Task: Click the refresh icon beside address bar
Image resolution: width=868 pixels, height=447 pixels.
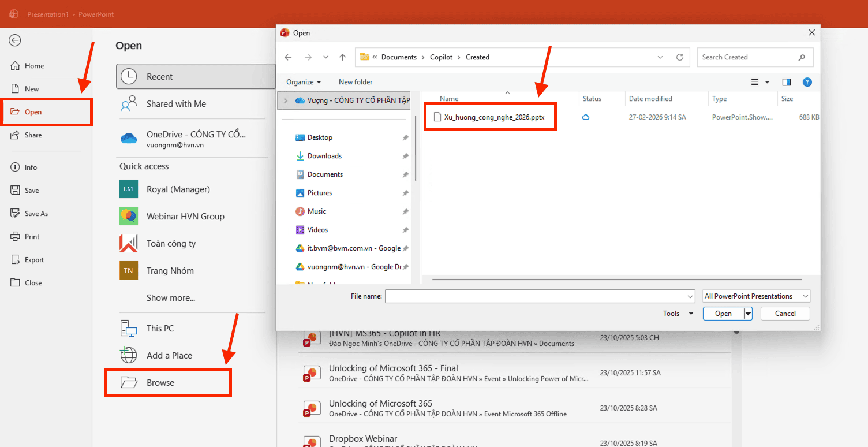Action: (680, 57)
